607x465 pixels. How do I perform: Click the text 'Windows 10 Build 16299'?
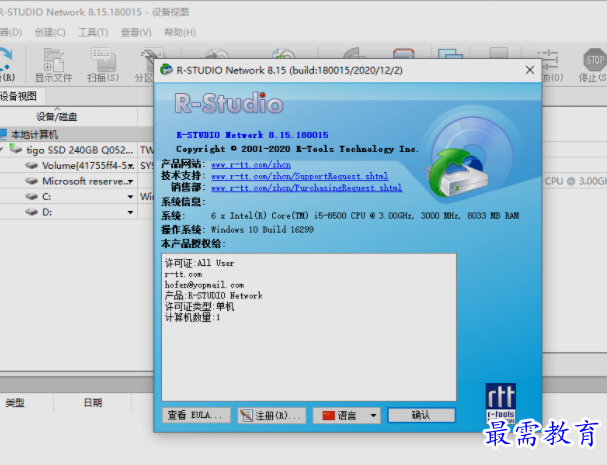pyautogui.click(x=262, y=230)
